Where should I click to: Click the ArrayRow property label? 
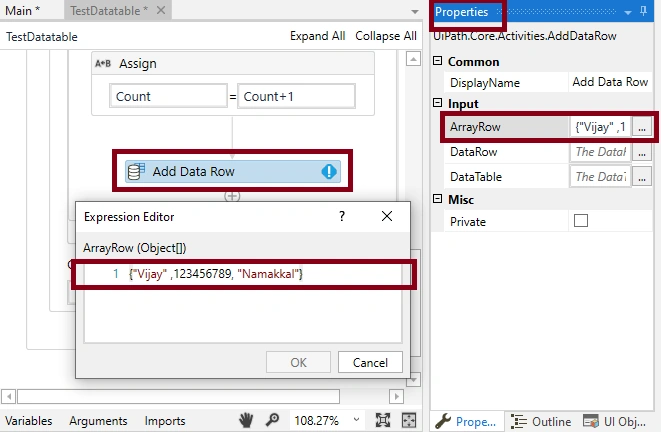click(475, 127)
